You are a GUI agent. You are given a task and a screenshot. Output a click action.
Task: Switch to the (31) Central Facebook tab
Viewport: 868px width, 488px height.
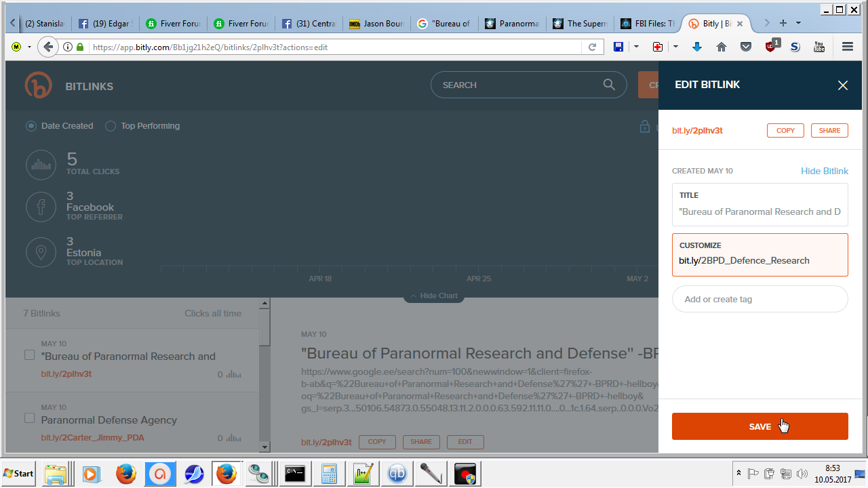tap(309, 24)
